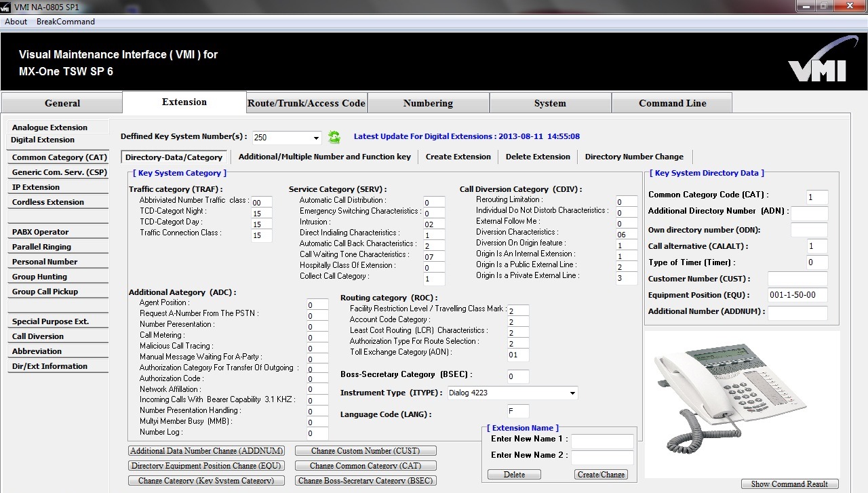Open Directory-Data/Category sub-tab
The image size is (868, 493).
(174, 157)
